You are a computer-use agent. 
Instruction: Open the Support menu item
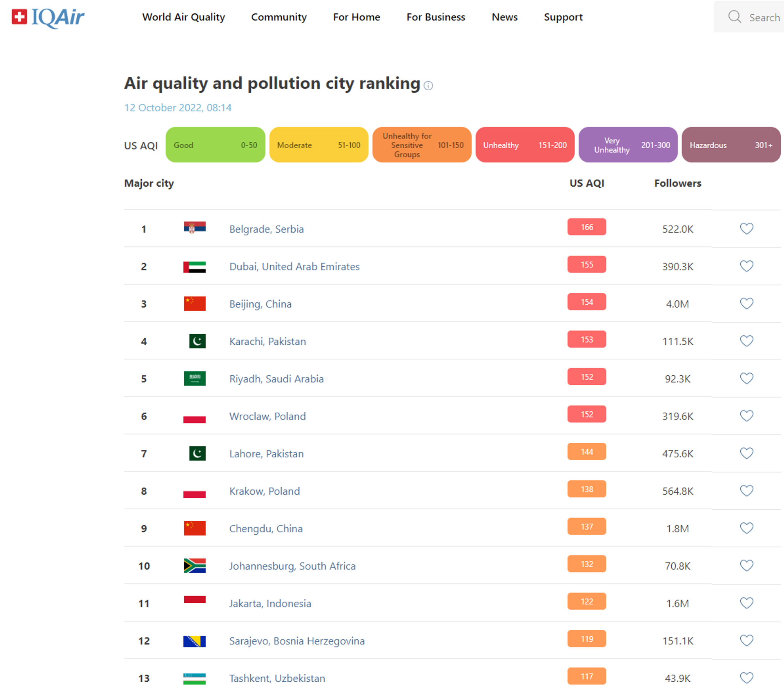[x=563, y=17]
